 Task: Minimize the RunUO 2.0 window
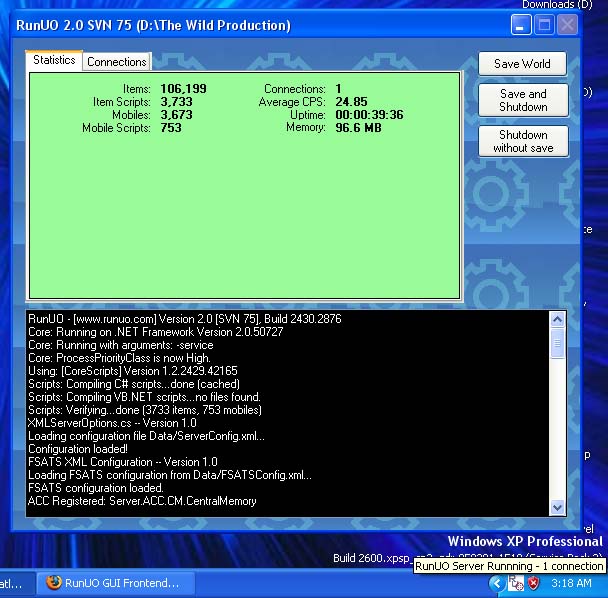[x=521, y=25]
